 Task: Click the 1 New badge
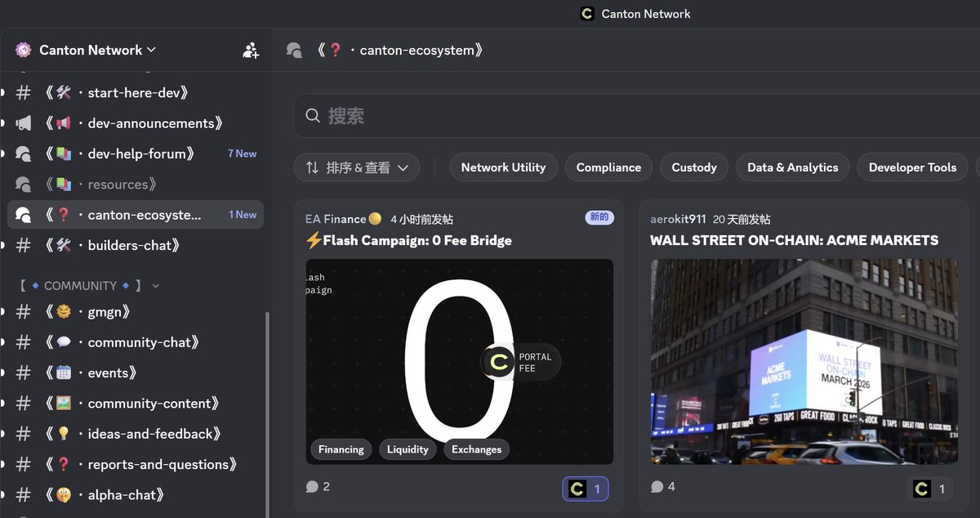tap(243, 215)
